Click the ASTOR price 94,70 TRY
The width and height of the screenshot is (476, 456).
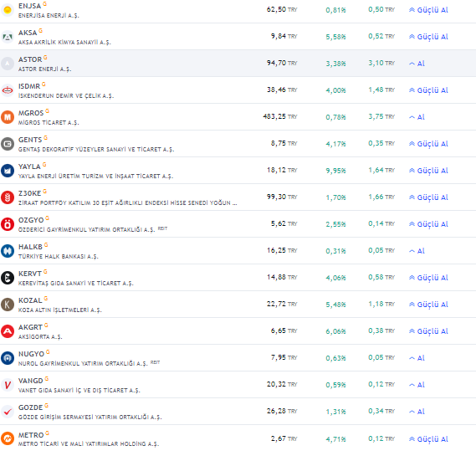click(282, 63)
